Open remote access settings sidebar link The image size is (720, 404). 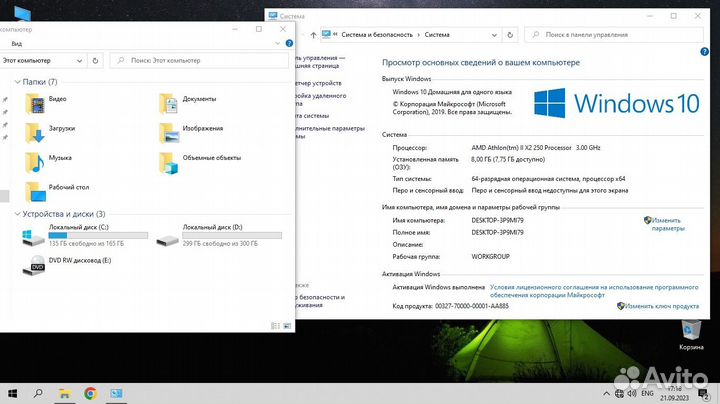pyautogui.click(x=321, y=100)
